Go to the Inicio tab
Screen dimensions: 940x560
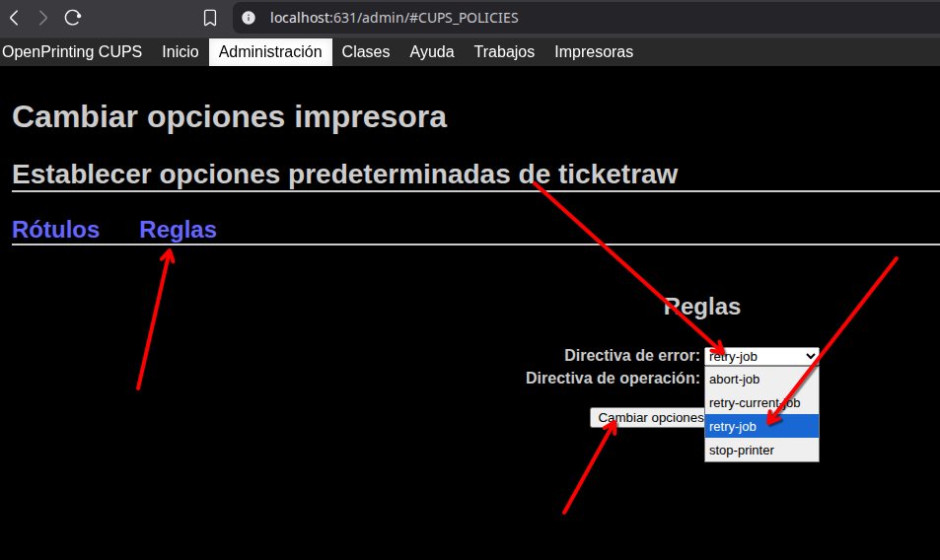(181, 51)
